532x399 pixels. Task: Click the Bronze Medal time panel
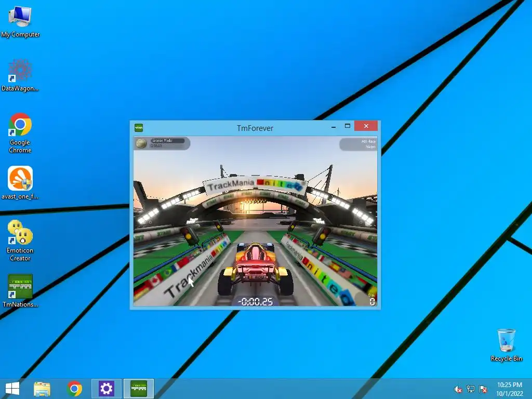point(162,143)
